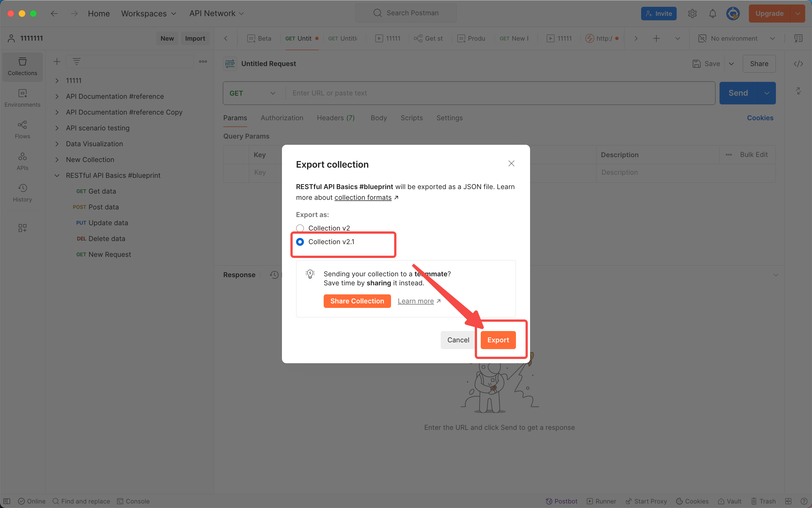812x508 pixels.
Task: Open the environment quick look icon
Action: coord(798,38)
